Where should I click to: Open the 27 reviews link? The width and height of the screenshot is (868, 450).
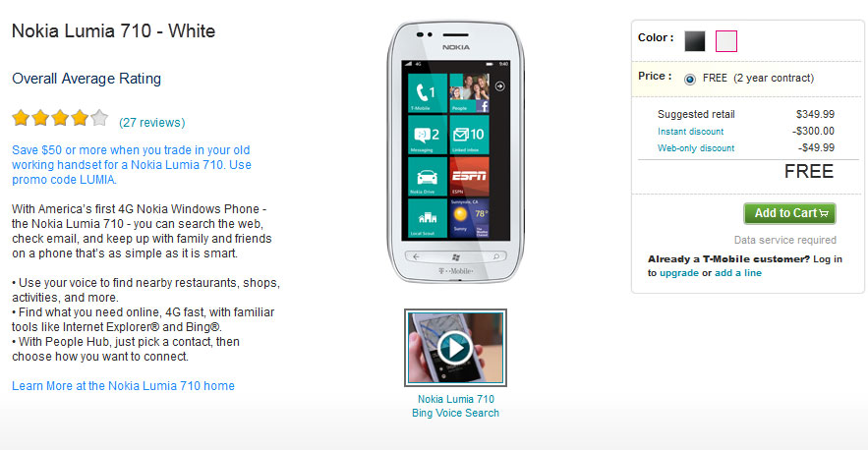tap(151, 122)
